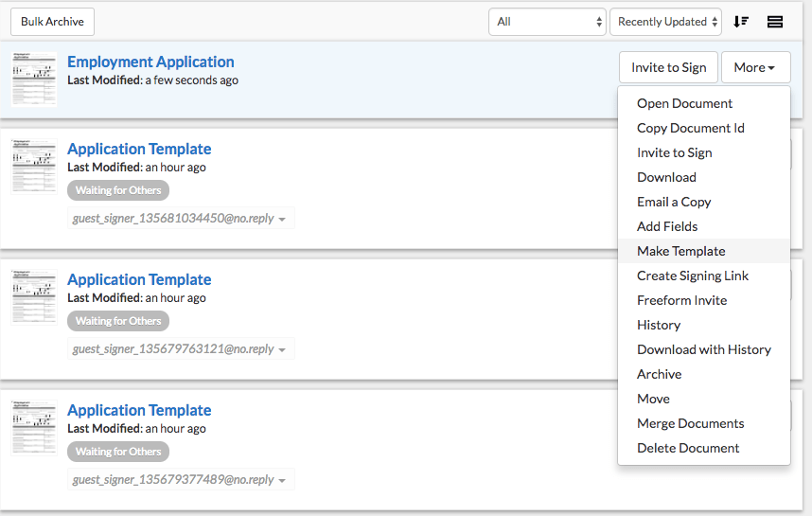Image resolution: width=812 pixels, height=516 pixels.
Task: Select Email a Copy menu option
Action: 704,202
